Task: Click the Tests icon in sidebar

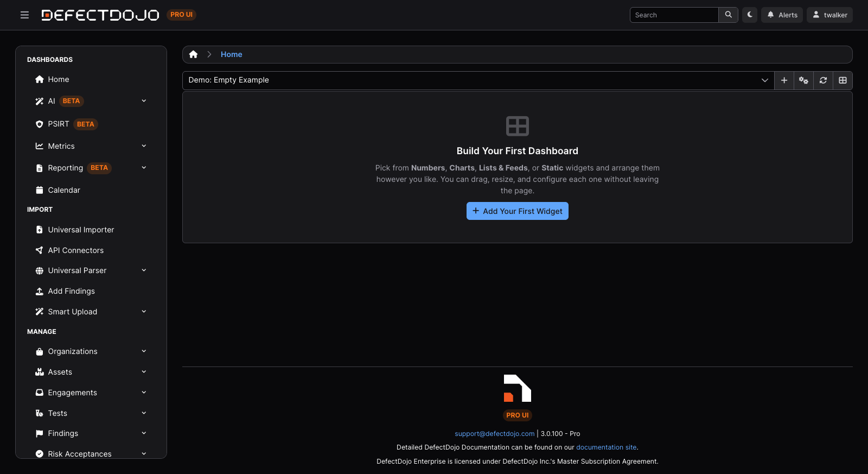Action: pos(39,413)
